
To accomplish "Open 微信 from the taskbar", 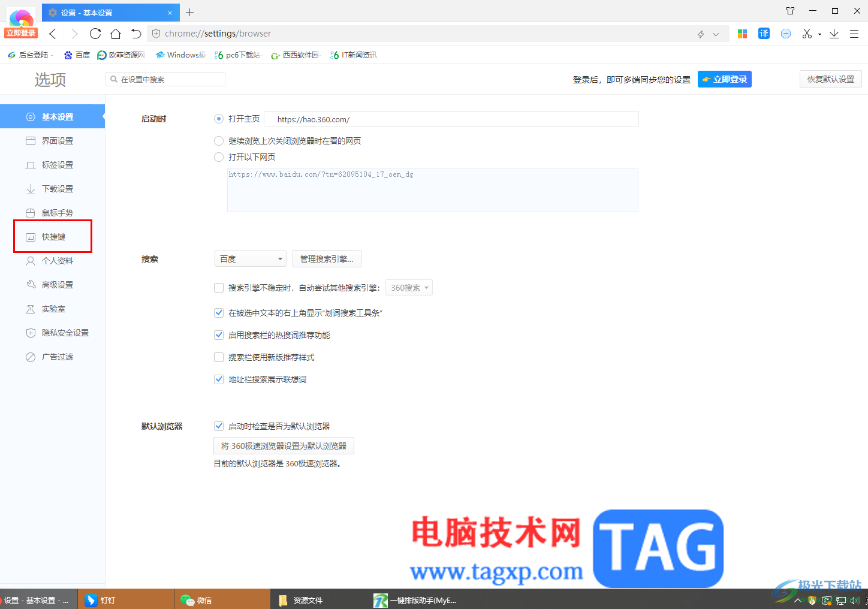I will (222, 599).
